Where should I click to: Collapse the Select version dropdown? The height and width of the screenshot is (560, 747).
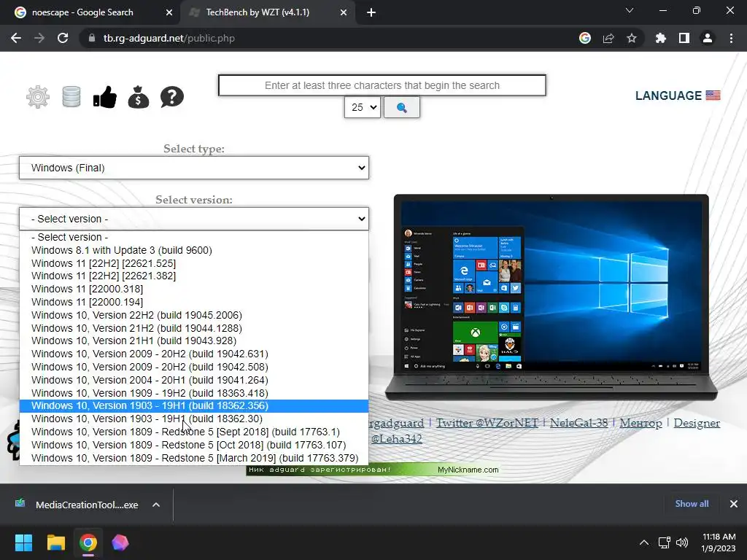194,219
